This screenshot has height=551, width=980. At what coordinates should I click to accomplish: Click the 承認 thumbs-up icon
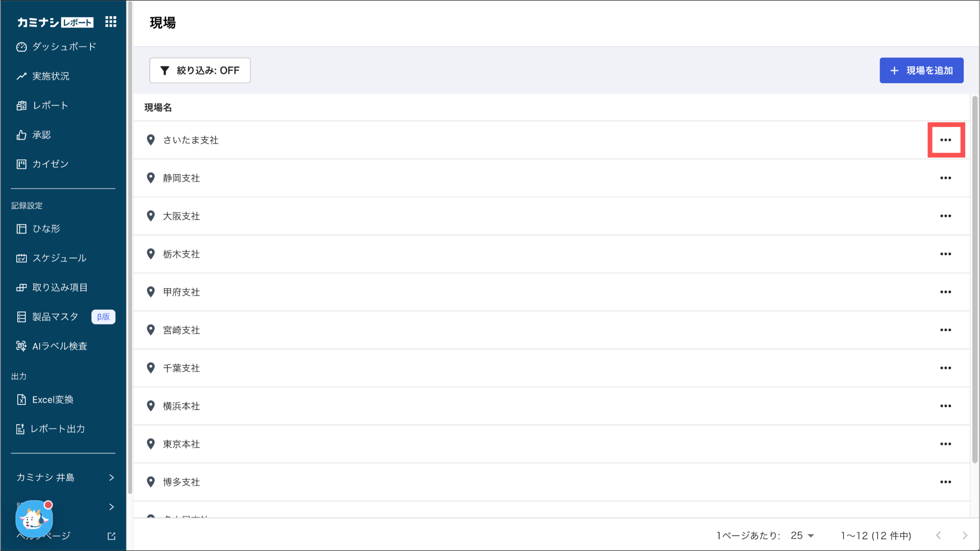click(21, 135)
